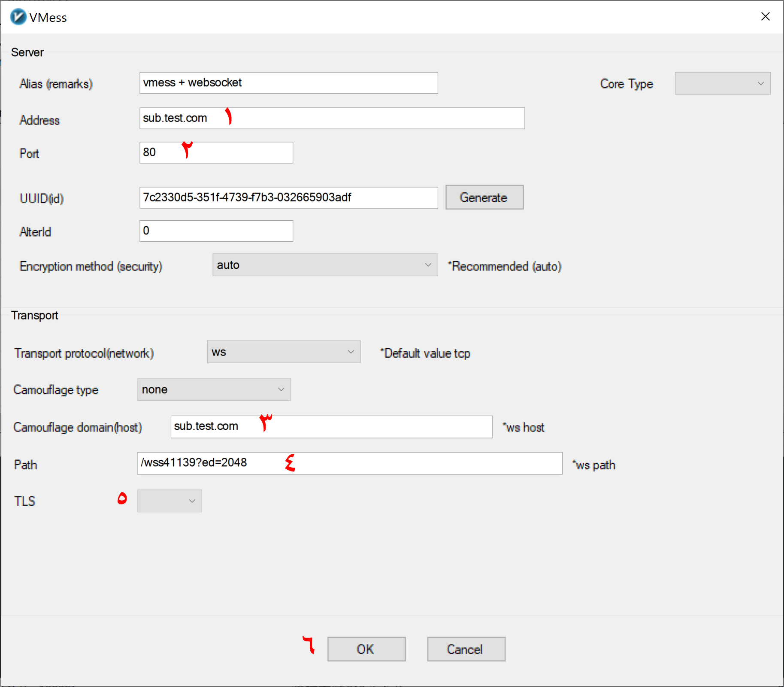Open Encryption method dropdown showing auto
Image resolution: width=784 pixels, height=687 pixels.
[x=325, y=265]
